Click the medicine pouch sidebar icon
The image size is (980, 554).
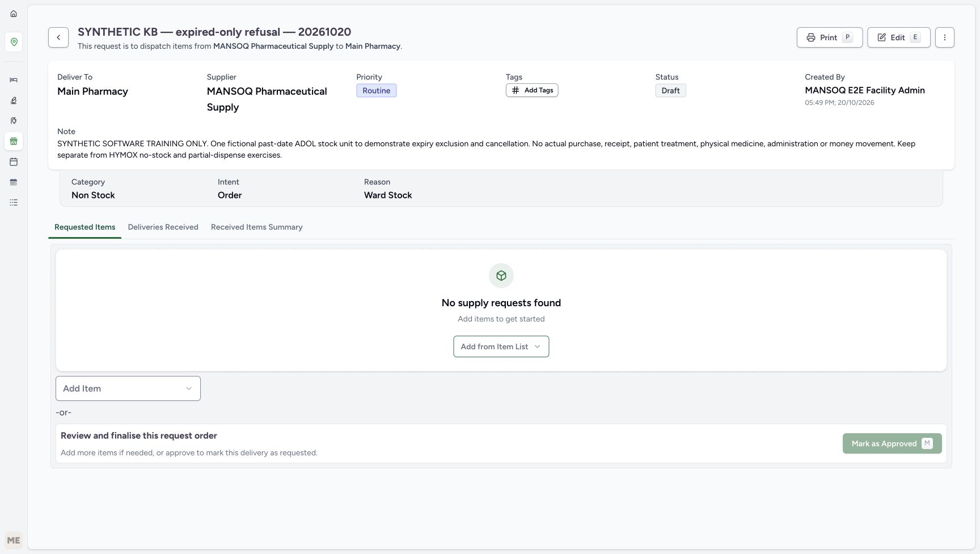[14, 121]
